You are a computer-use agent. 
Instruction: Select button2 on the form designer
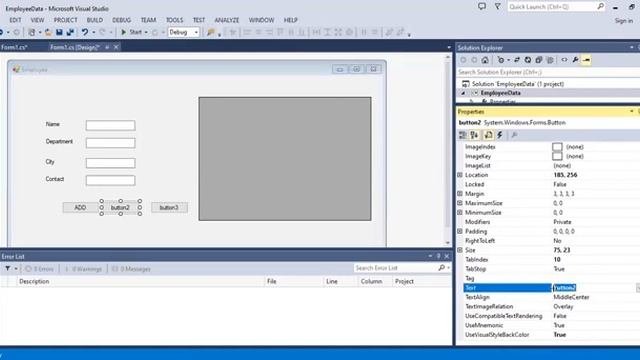click(120, 208)
